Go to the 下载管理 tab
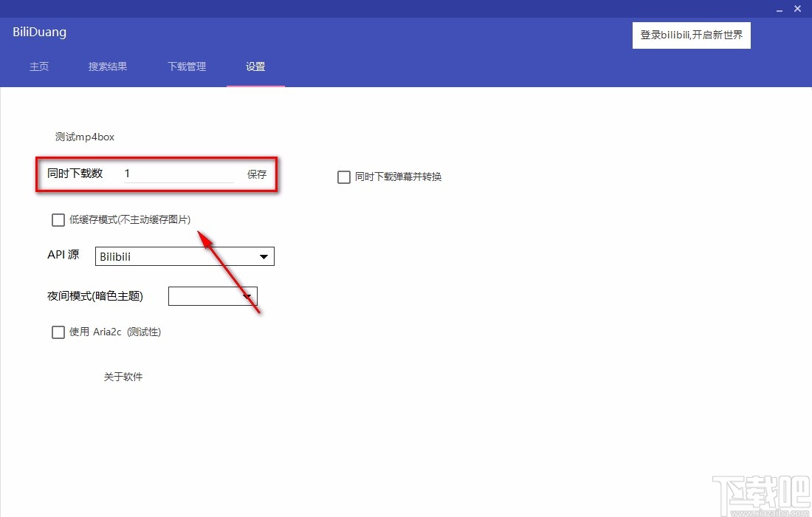The width and height of the screenshot is (812, 517). [x=186, y=66]
